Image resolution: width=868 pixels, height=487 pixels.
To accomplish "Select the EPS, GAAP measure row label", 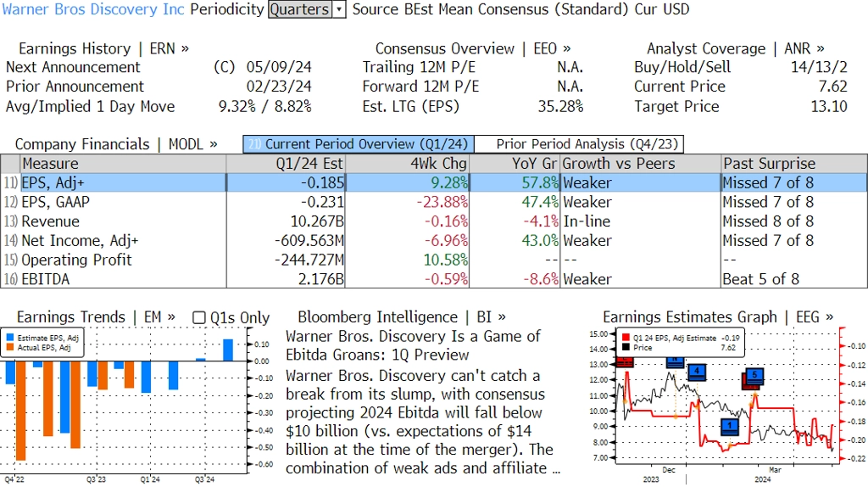I will point(55,202).
